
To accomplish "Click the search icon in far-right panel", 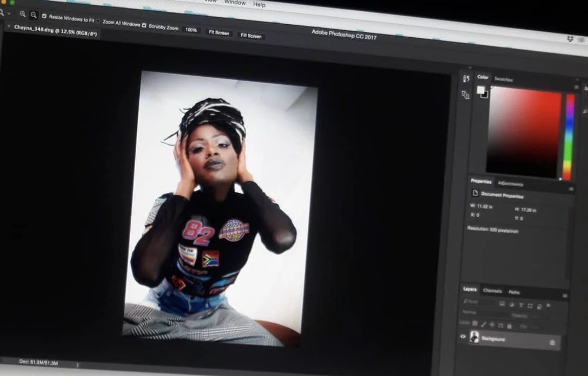I will click(x=585, y=111).
